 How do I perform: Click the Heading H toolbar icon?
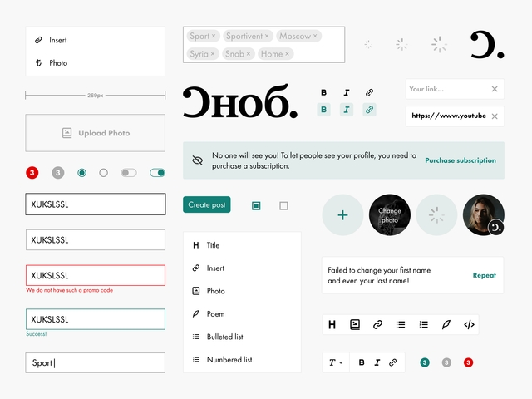332,325
